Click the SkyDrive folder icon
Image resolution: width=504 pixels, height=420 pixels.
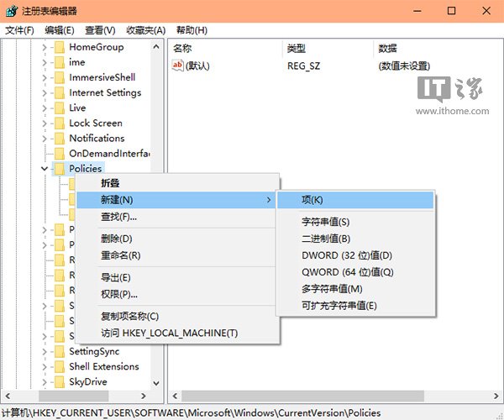60,381
